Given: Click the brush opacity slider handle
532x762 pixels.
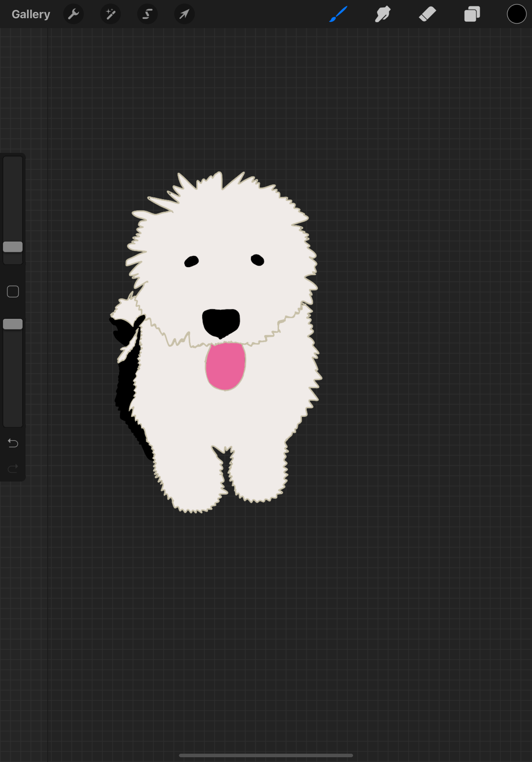Looking at the screenshot, I should click(x=13, y=324).
